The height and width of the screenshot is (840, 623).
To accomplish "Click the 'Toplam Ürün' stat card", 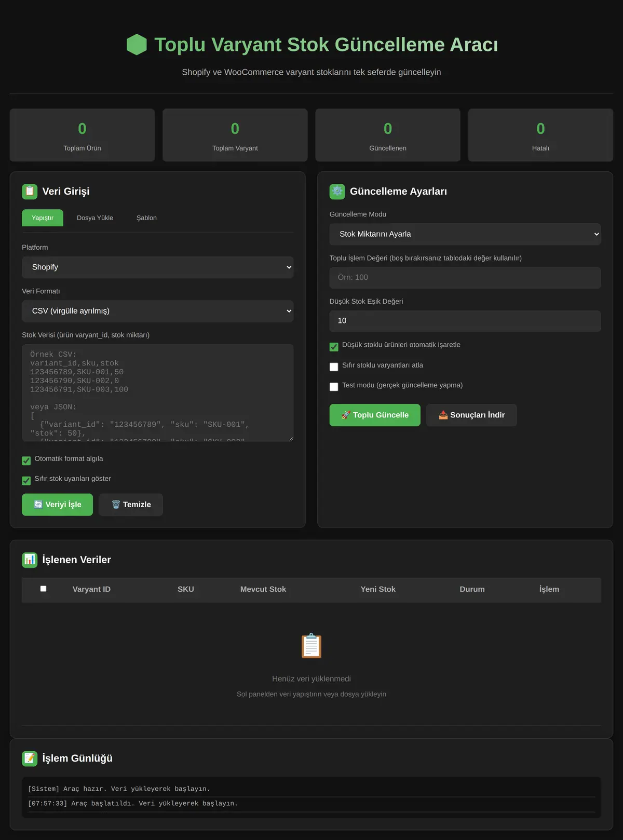I will [x=82, y=135].
